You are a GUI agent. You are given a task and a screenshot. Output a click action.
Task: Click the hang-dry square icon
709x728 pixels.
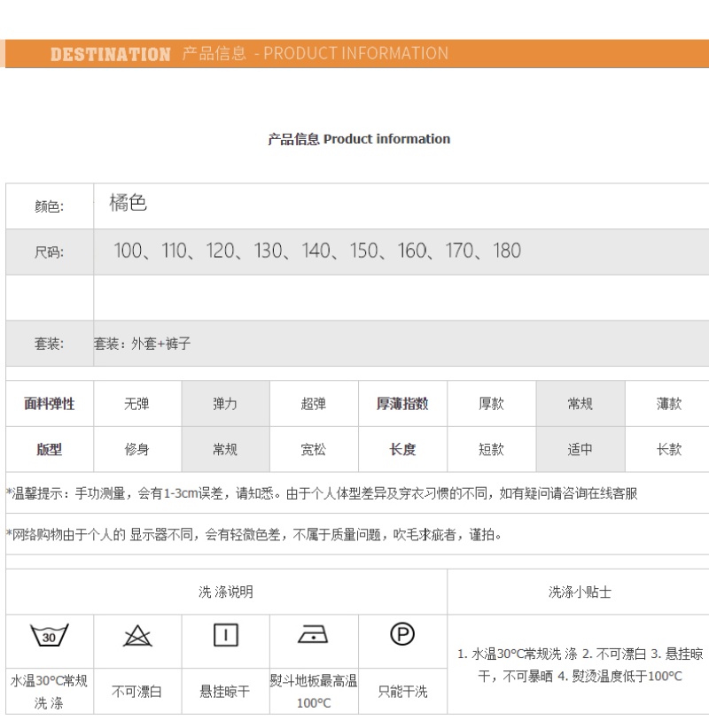pos(225,635)
